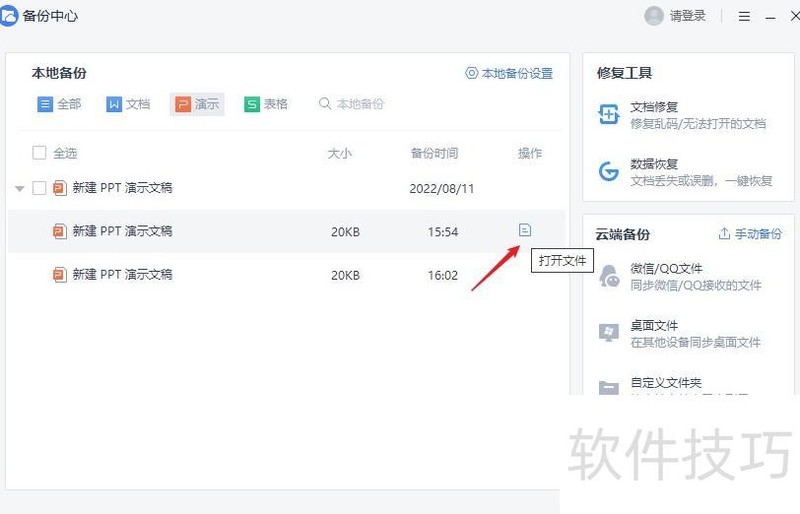The image size is (800, 514).
Task: Select the 表格 filter tab
Action: click(x=266, y=104)
